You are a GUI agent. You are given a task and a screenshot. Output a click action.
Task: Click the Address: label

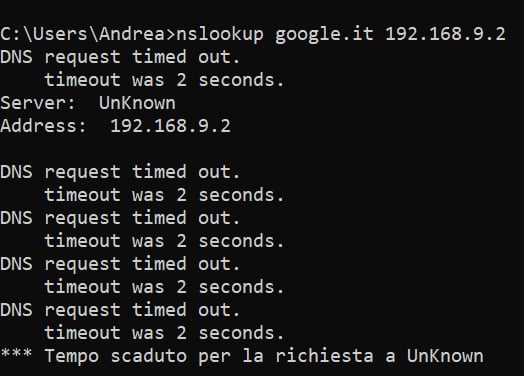[x=43, y=126]
